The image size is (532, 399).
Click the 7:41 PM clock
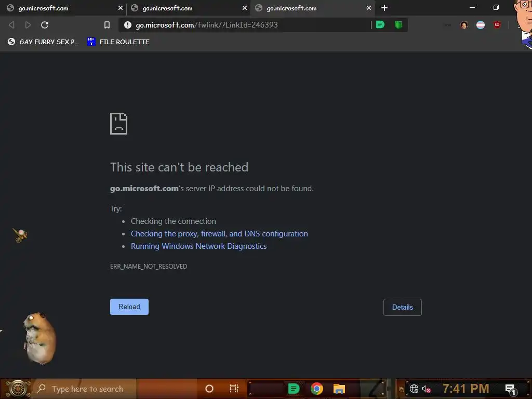[x=466, y=389]
